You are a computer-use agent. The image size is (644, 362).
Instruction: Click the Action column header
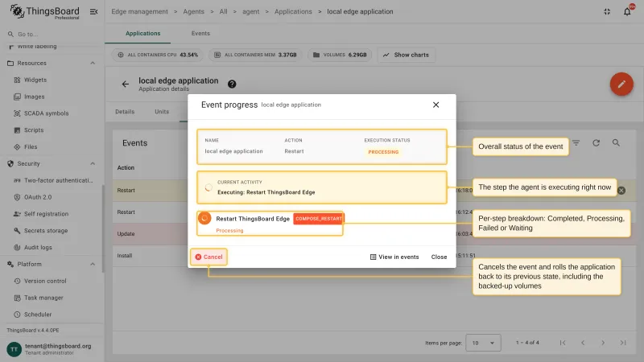(x=126, y=168)
